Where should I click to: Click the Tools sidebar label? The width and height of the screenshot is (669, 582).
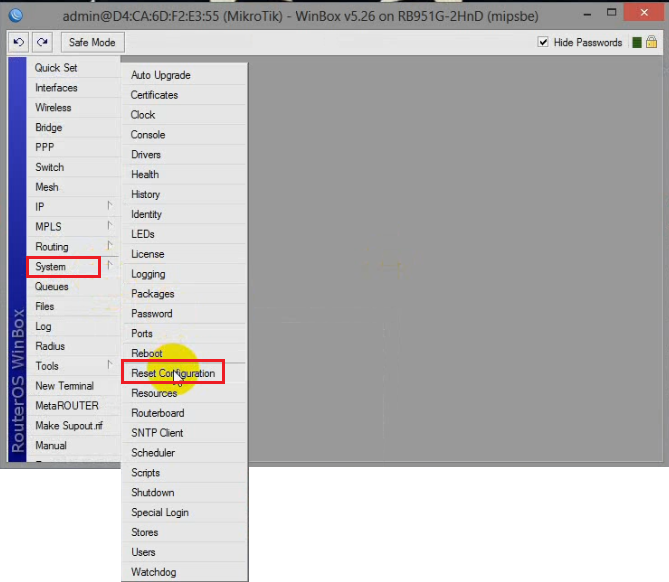coord(47,366)
